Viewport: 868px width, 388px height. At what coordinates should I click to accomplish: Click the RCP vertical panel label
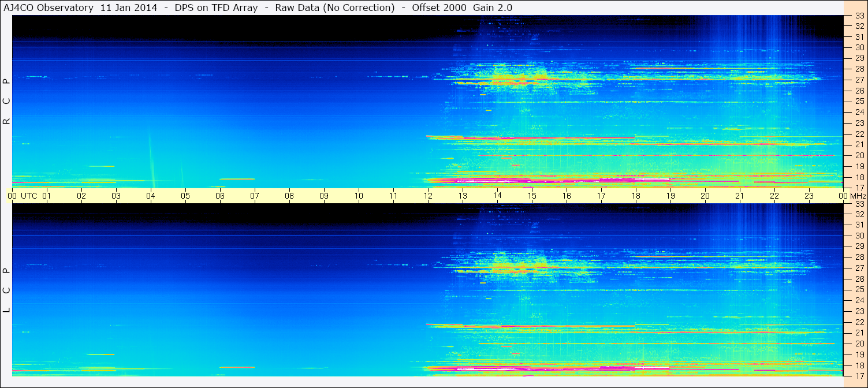(x=7, y=101)
